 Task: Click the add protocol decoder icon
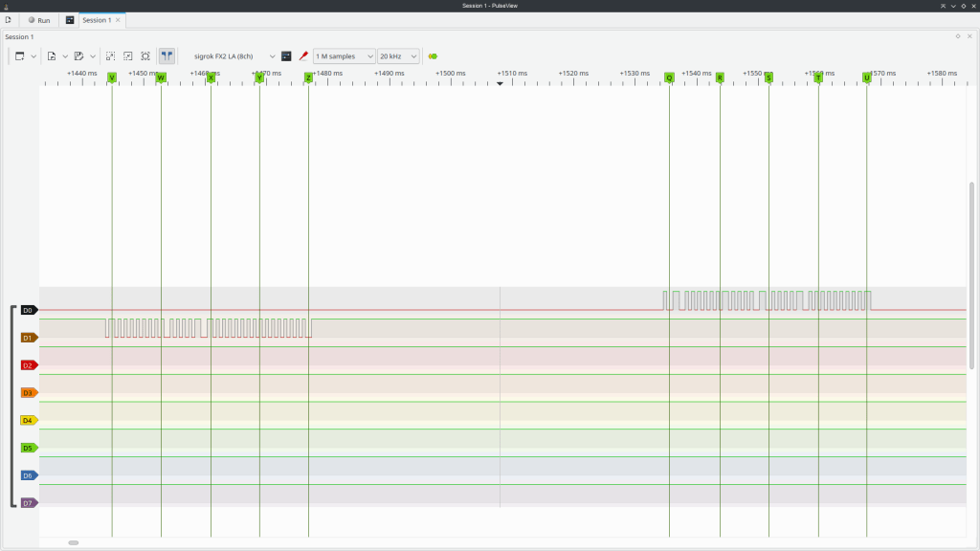[x=433, y=56]
